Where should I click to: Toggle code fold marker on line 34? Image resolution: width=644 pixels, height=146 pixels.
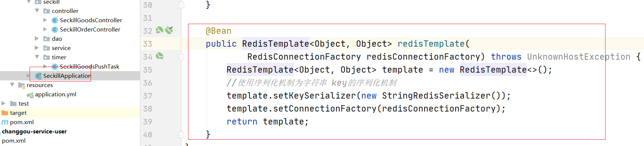click(x=181, y=57)
